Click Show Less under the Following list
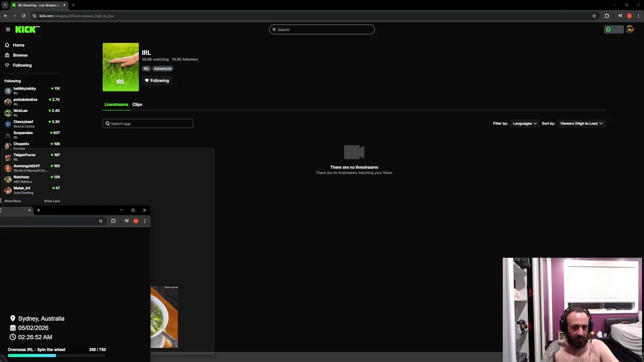644x362 pixels. coord(52,201)
